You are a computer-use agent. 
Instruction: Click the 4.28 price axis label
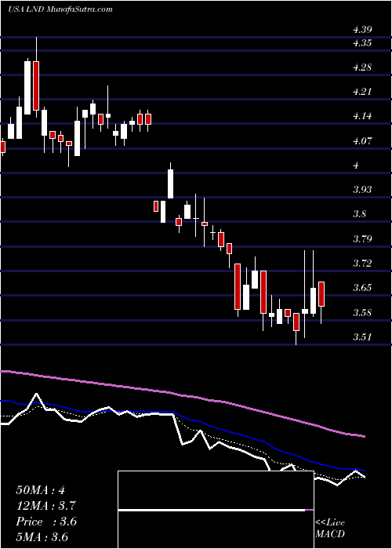[x=362, y=67]
